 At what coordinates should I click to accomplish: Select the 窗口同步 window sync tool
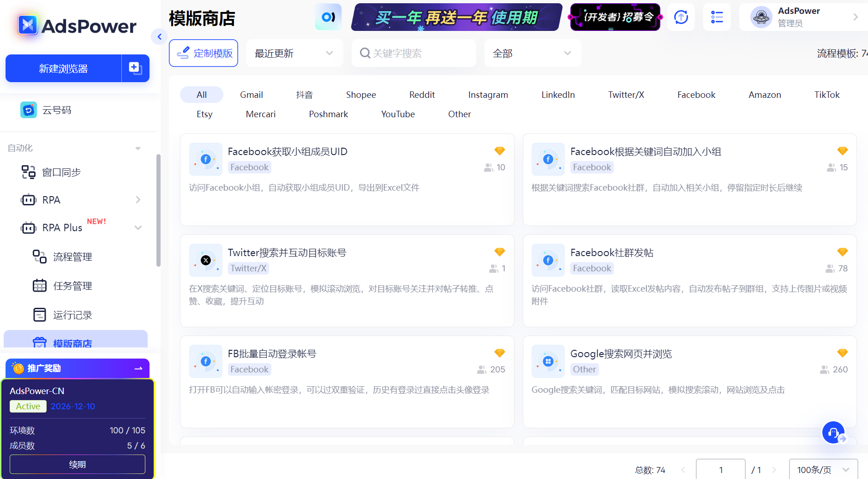[x=61, y=172]
